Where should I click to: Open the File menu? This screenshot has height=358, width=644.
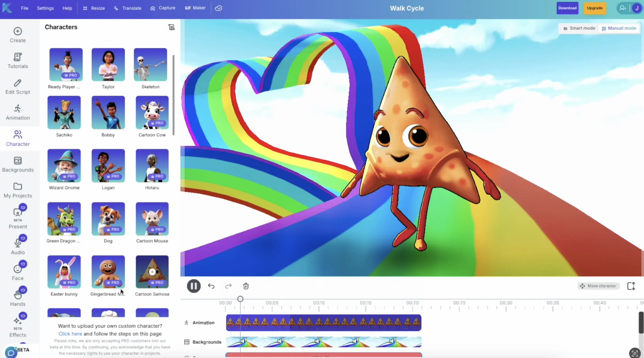(x=25, y=8)
